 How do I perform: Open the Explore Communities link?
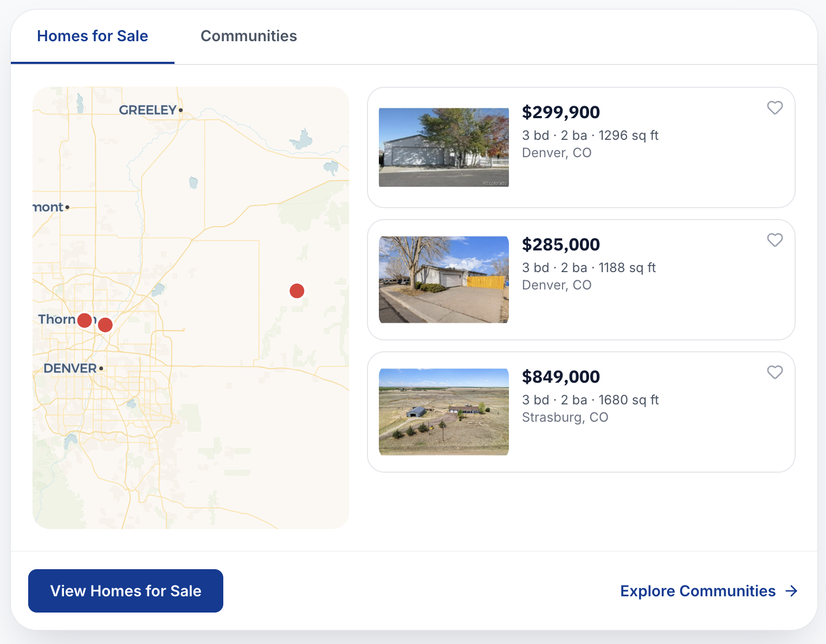pos(698,591)
